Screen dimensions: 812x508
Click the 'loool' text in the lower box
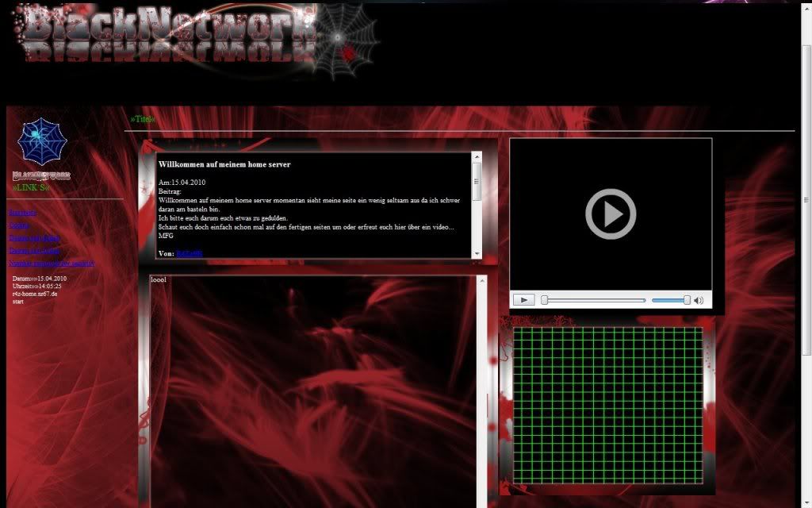pos(159,280)
